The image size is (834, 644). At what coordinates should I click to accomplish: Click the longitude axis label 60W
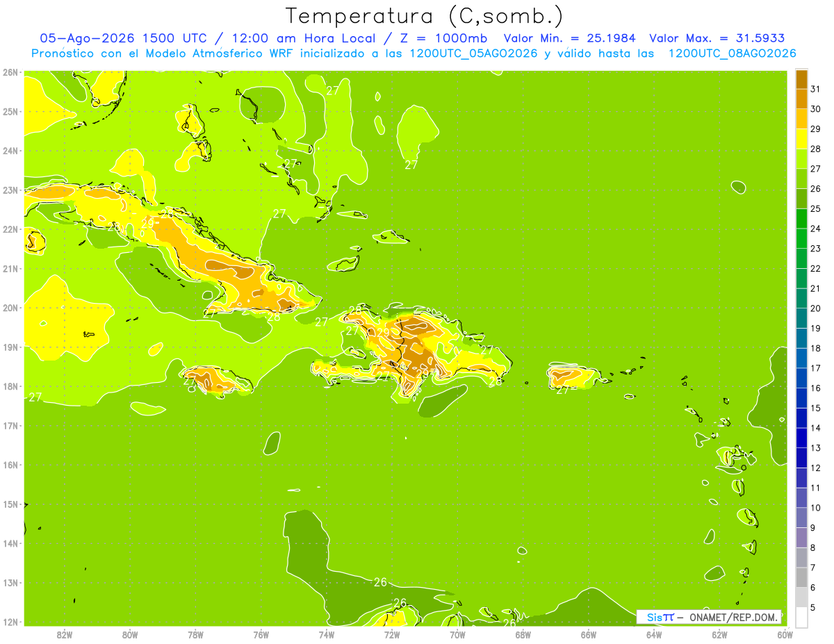[x=785, y=634]
